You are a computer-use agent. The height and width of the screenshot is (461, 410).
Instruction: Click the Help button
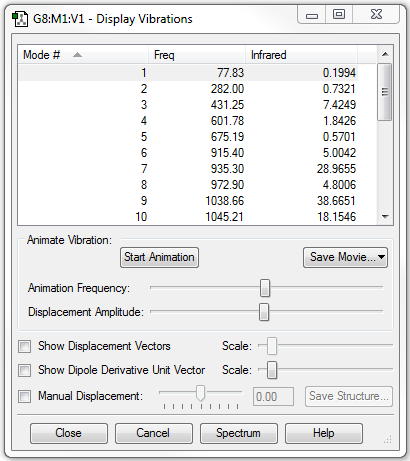(324, 433)
